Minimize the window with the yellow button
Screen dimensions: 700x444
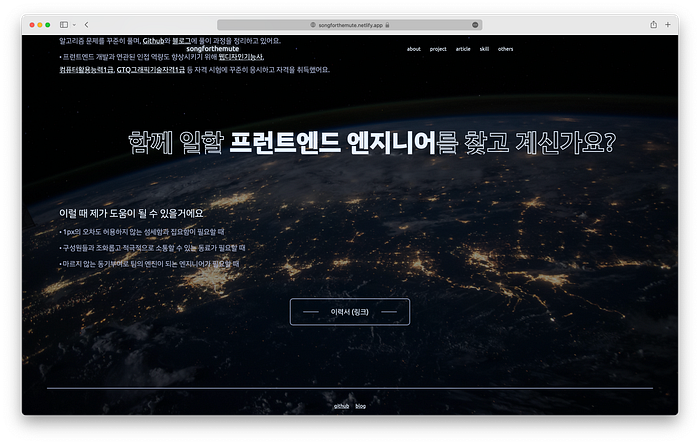point(40,25)
